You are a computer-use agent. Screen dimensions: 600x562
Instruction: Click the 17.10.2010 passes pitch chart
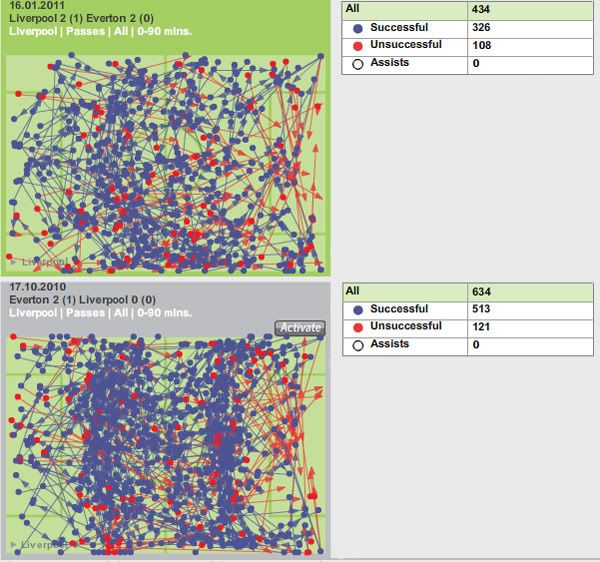166,445
